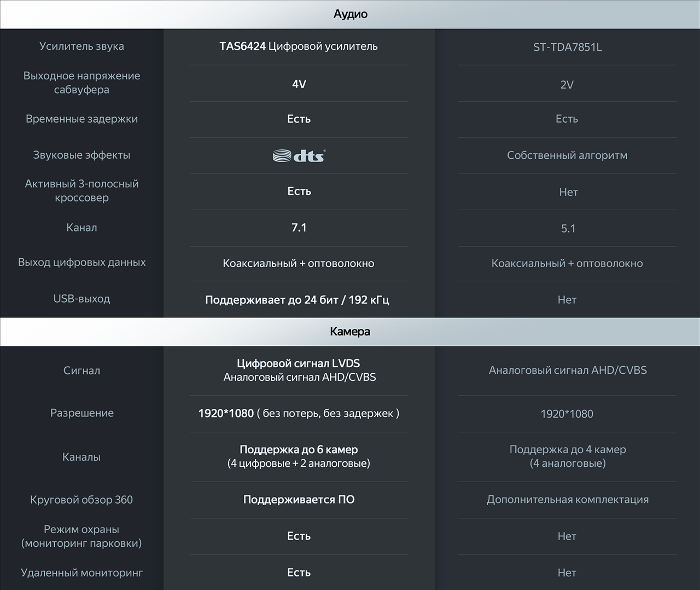Click Поддержка до 6 камер text
The width and height of the screenshot is (700, 590).
pos(299,449)
